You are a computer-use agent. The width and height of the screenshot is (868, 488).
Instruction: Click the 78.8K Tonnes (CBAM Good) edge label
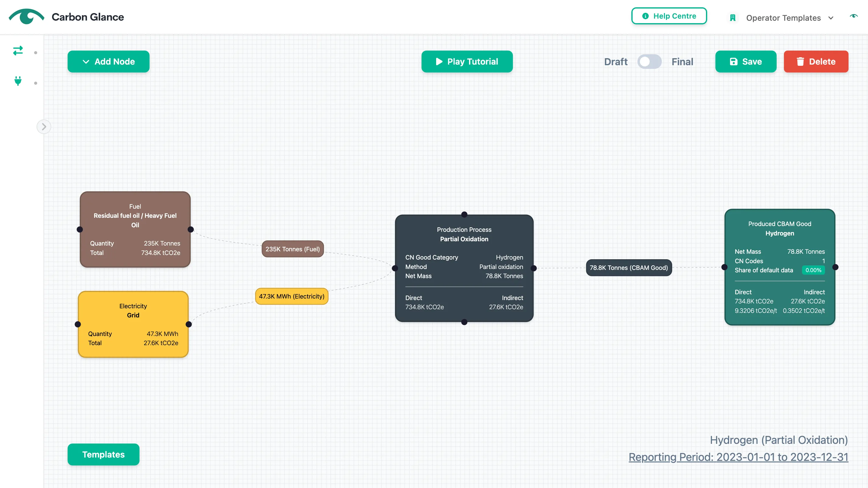(629, 267)
